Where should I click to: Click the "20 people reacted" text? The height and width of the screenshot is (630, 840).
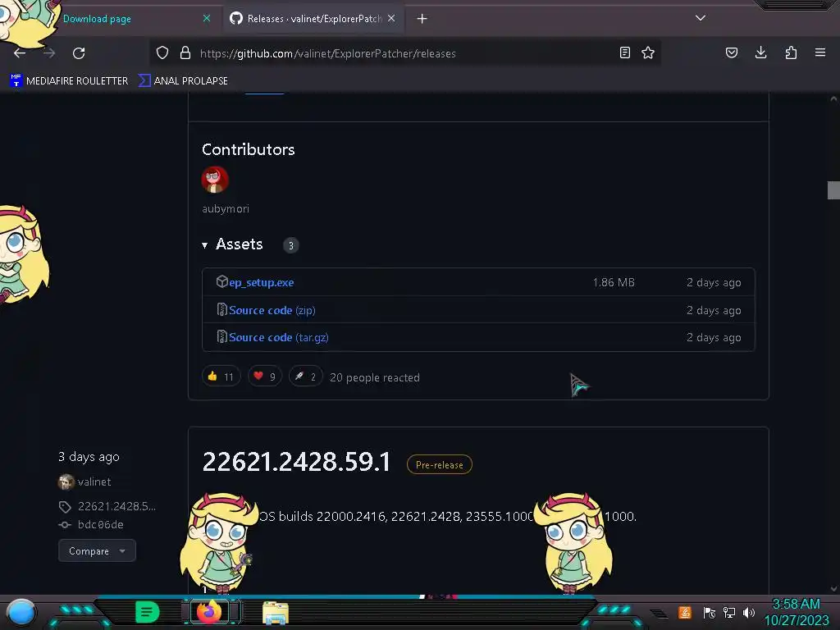(374, 377)
